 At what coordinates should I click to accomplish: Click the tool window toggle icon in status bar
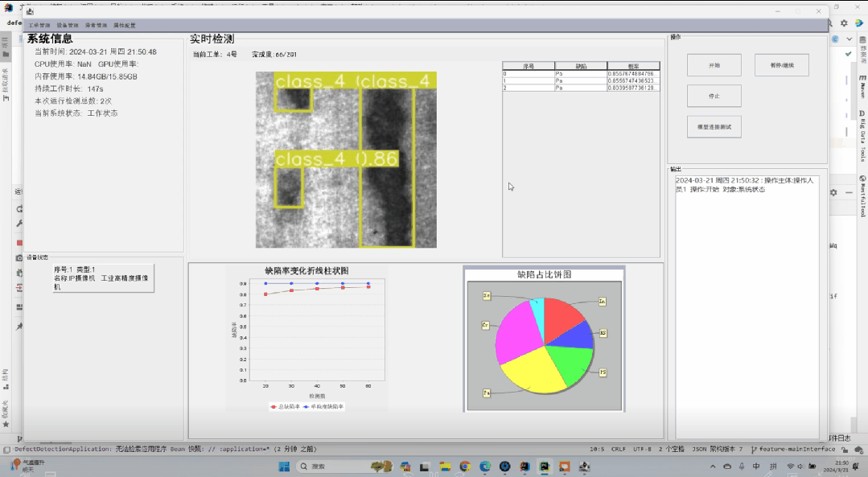[x=6, y=450]
